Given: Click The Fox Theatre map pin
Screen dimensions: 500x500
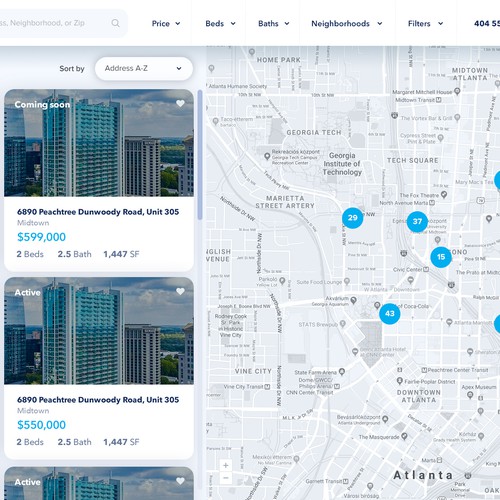Looking at the screenshot, I should 444,194.
